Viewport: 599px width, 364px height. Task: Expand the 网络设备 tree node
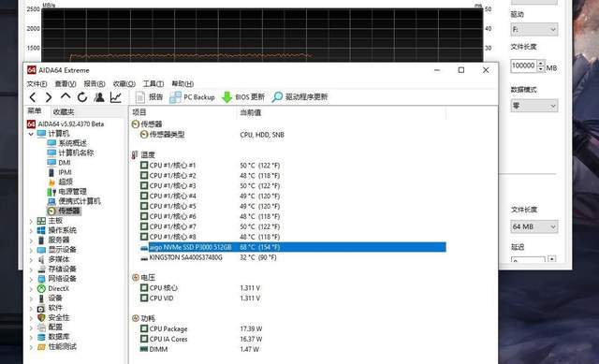click(31, 279)
